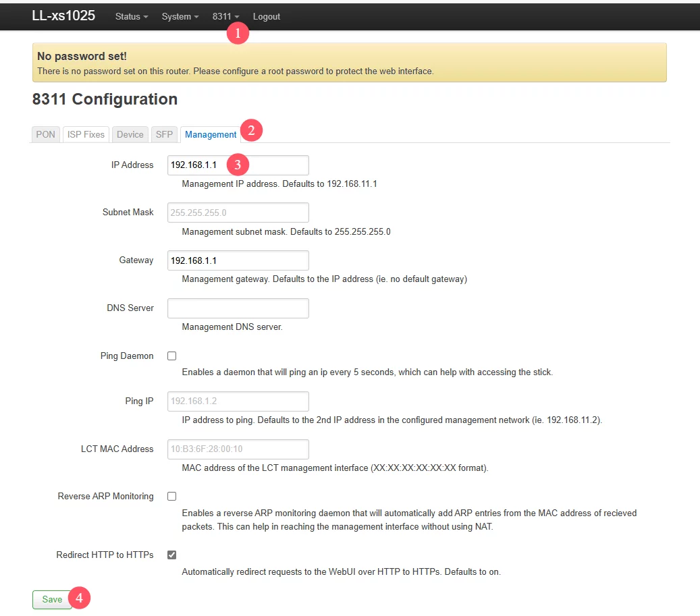This screenshot has height=616, width=700.
Task: Click the LCT MAC Address field
Action: pos(238,449)
